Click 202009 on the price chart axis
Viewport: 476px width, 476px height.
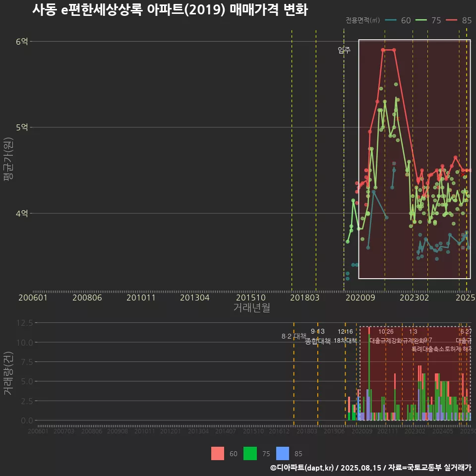[x=360, y=297]
